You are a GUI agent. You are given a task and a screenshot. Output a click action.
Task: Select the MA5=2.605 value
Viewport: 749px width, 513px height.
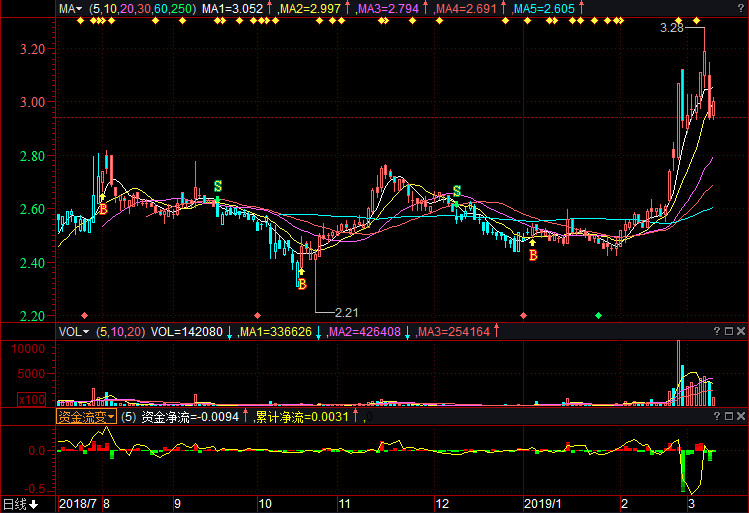point(545,9)
